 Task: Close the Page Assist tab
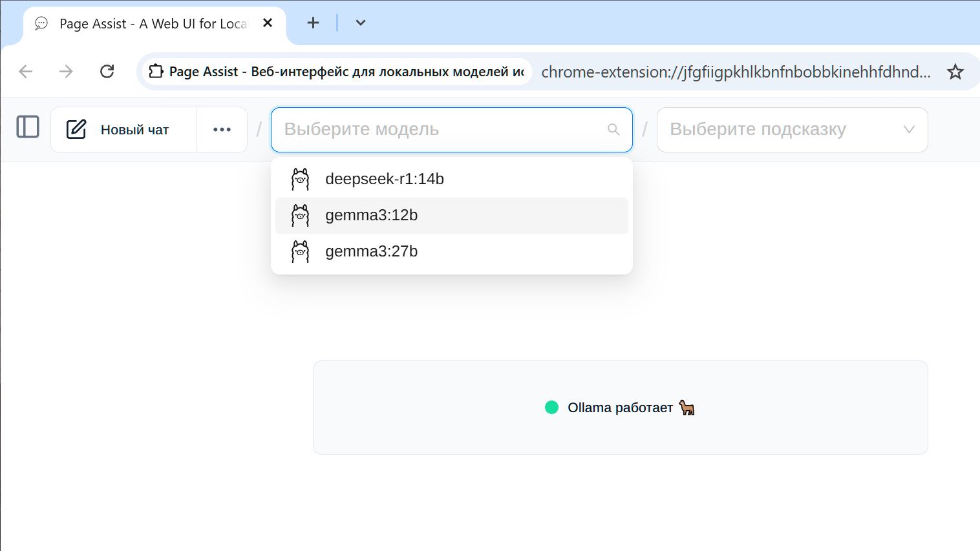coord(268,23)
